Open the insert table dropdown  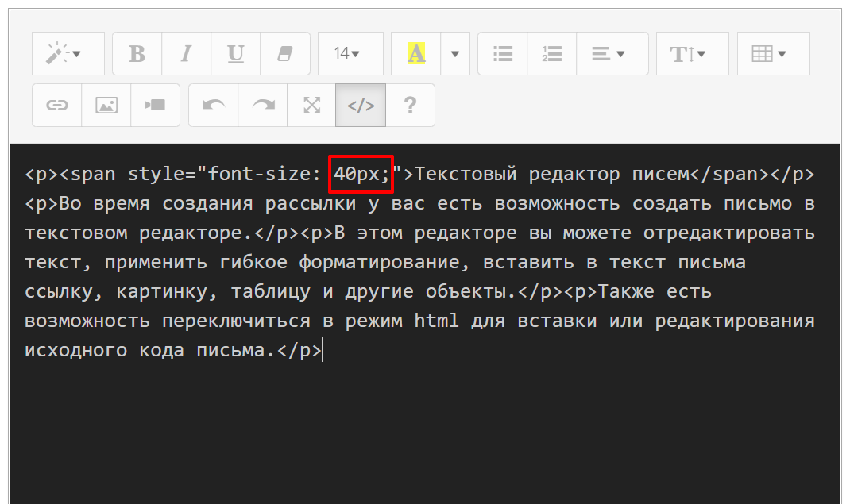tap(773, 54)
